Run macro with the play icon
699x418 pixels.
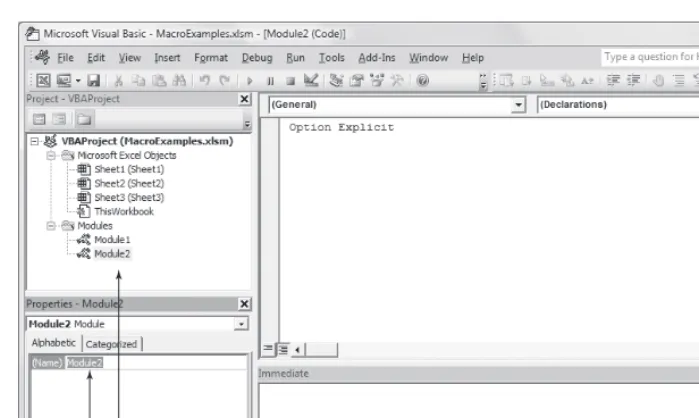pyautogui.click(x=250, y=81)
